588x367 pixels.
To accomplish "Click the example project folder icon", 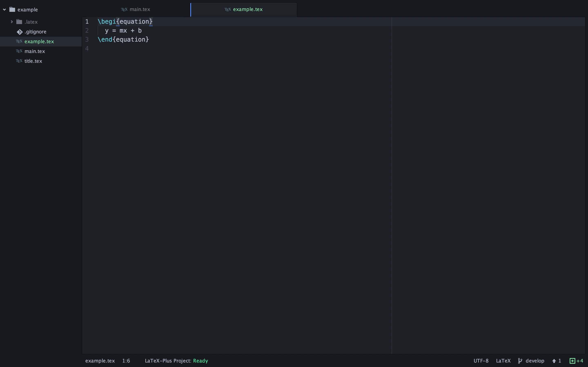I will tap(12, 9).
